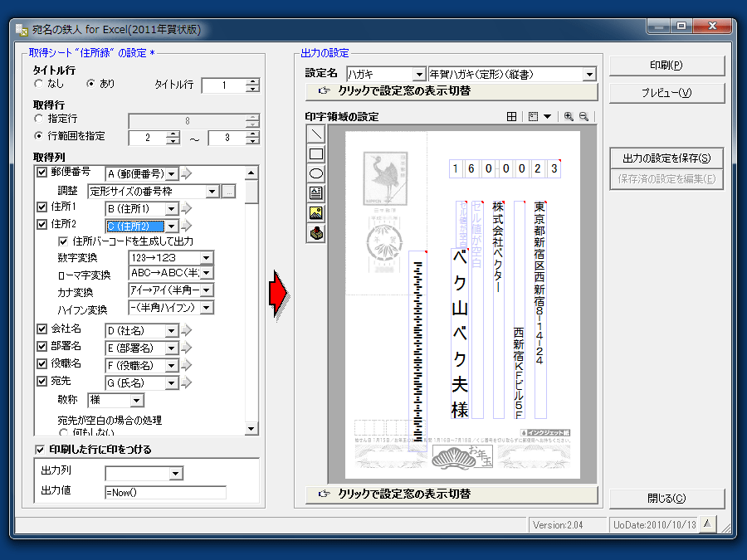747x560 pixels.
Task: Open the ハガキ setting name dropdown
Action: click(419, 75)
